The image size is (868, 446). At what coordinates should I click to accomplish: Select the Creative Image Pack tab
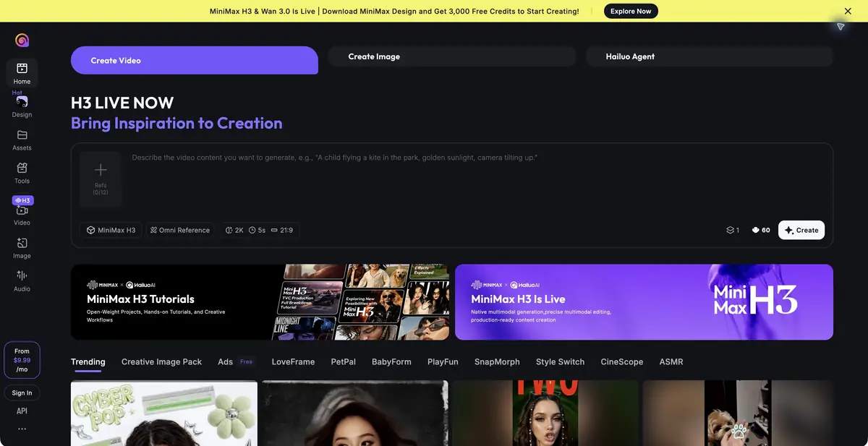click(161, 361)
